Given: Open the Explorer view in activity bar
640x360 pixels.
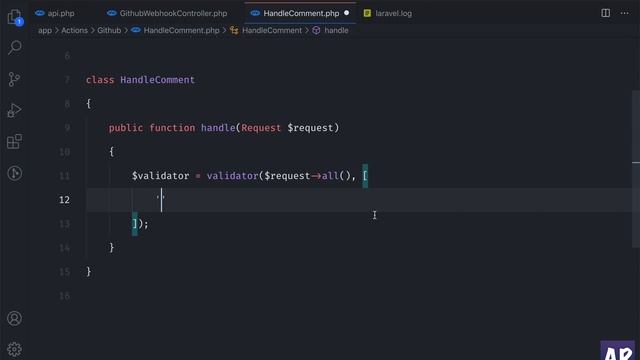Looking at the screenshot, I should (15, 17).
